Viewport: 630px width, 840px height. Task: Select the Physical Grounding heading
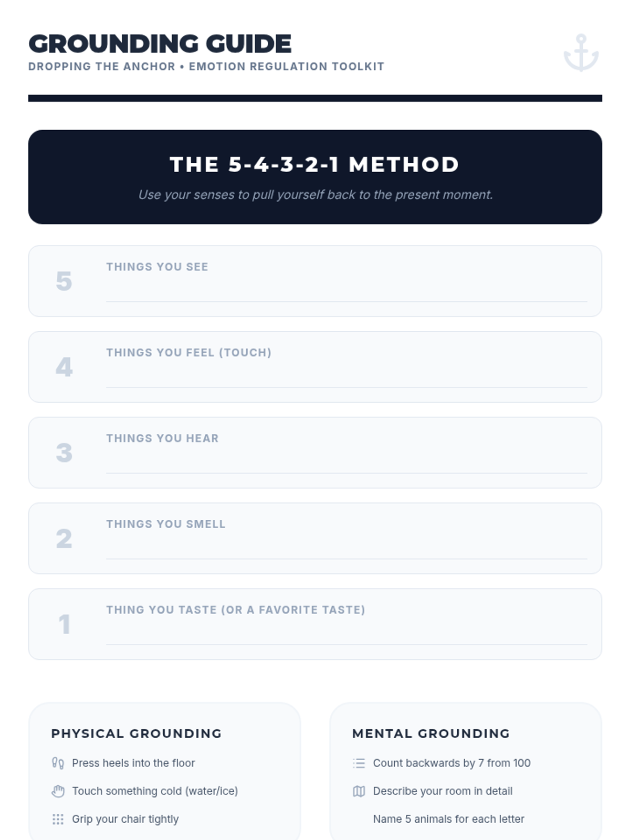coord(136,733)
